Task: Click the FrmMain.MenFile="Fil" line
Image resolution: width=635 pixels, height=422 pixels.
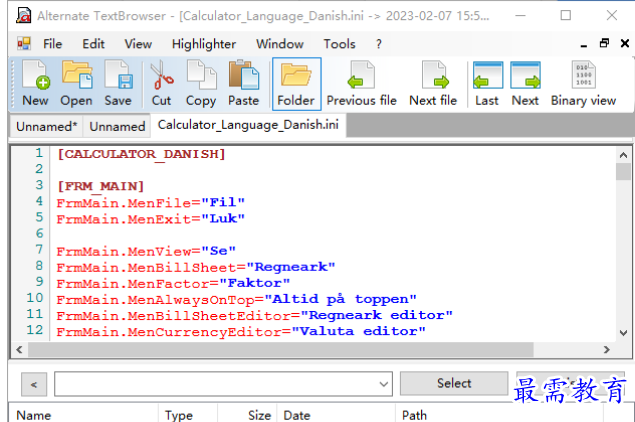Action: (x=151, y=202)
